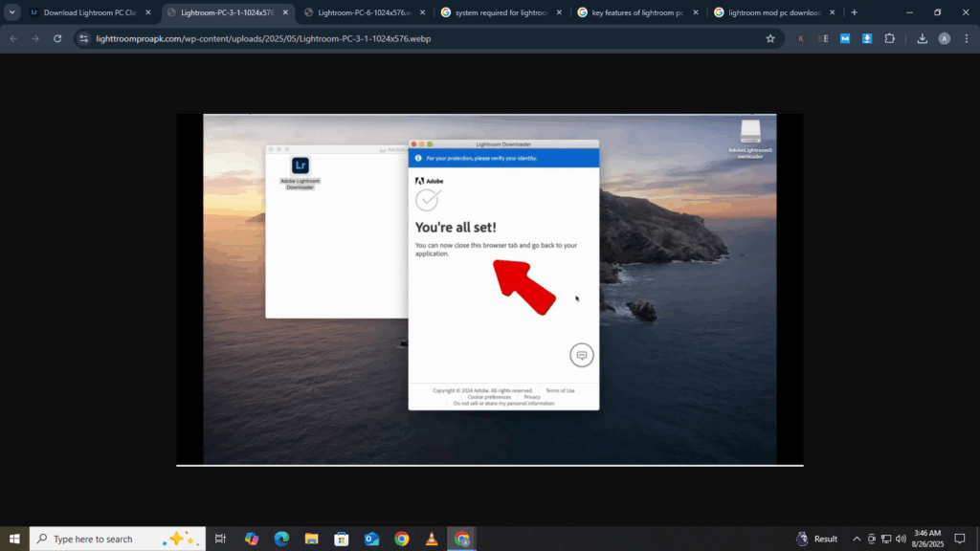Open the 'Terms of Use' link

point(559,389)
